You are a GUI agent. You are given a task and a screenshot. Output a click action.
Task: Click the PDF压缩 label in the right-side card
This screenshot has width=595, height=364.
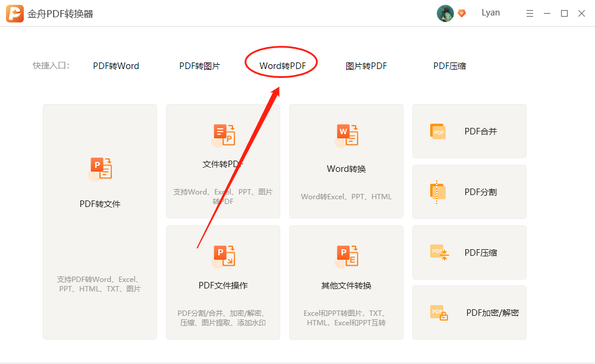[481, 253]
